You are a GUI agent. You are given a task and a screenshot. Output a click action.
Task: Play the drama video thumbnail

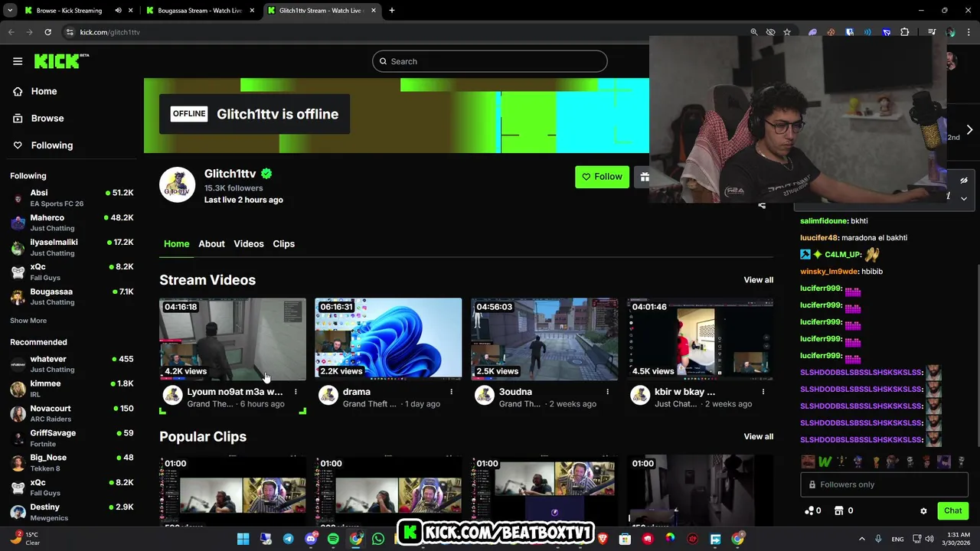click(x=388, y=339)
